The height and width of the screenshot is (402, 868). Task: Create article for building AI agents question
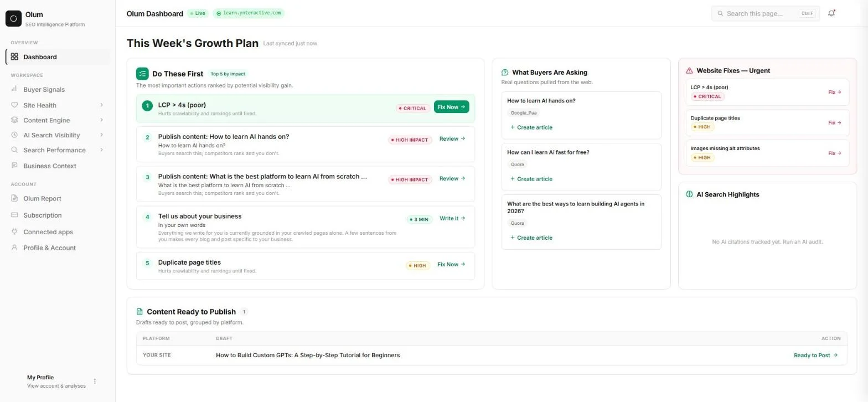coord(531,238)
